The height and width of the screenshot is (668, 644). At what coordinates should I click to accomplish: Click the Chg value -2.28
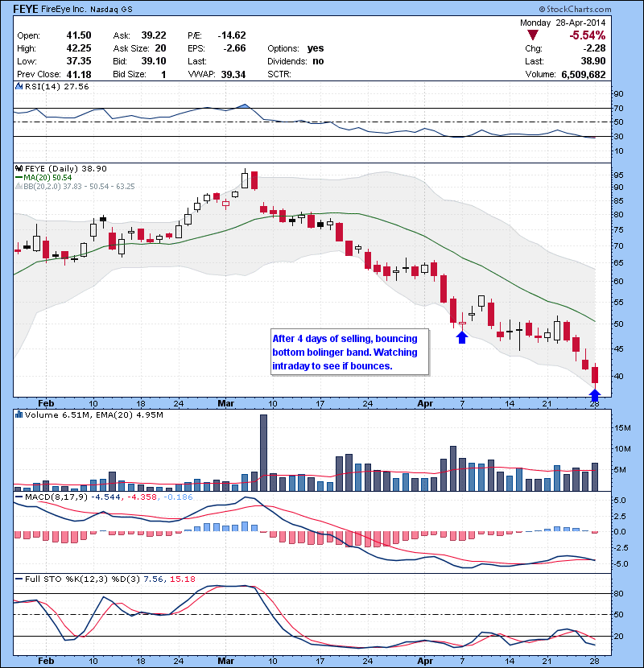[595, 48]
